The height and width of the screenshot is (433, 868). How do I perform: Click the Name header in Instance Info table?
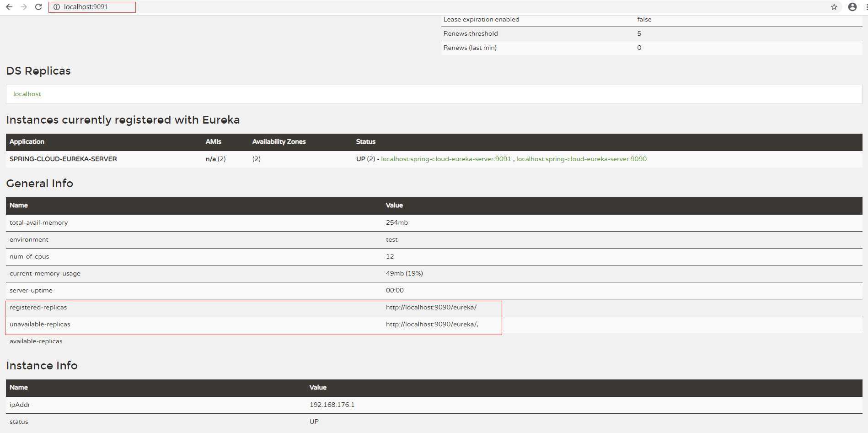19,387
